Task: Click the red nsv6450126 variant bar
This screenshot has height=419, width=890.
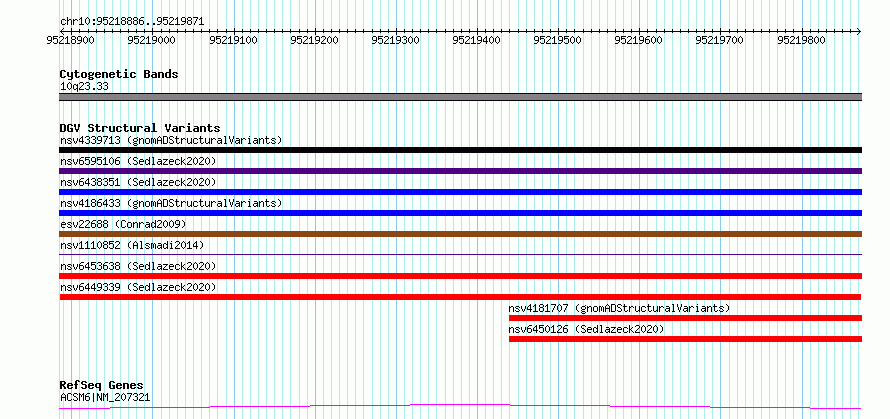Action: [686, 339]
